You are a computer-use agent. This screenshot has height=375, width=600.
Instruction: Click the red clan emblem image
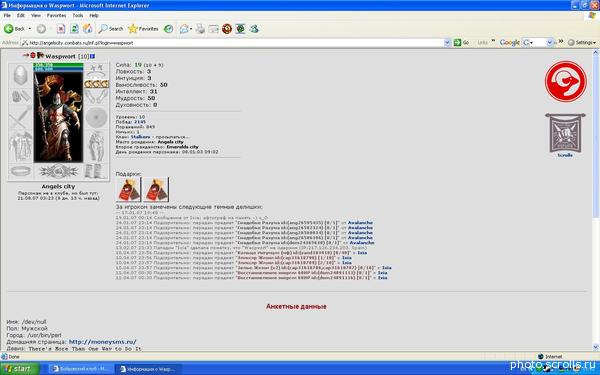pos(566,81)
